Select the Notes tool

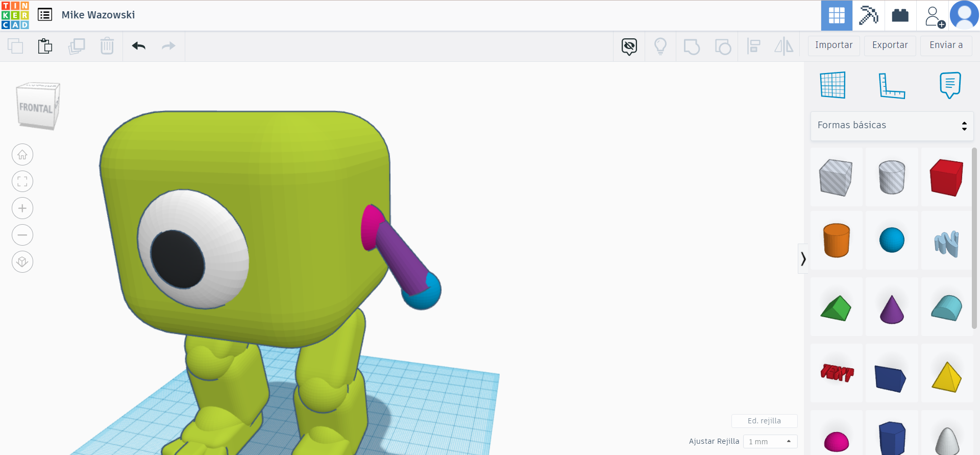(x=950, y=85)
